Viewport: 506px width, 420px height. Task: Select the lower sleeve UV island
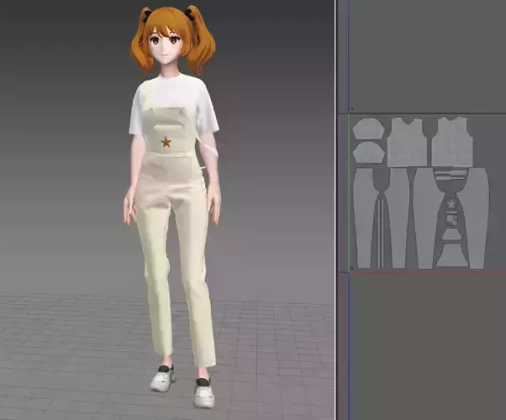(368, 153)
